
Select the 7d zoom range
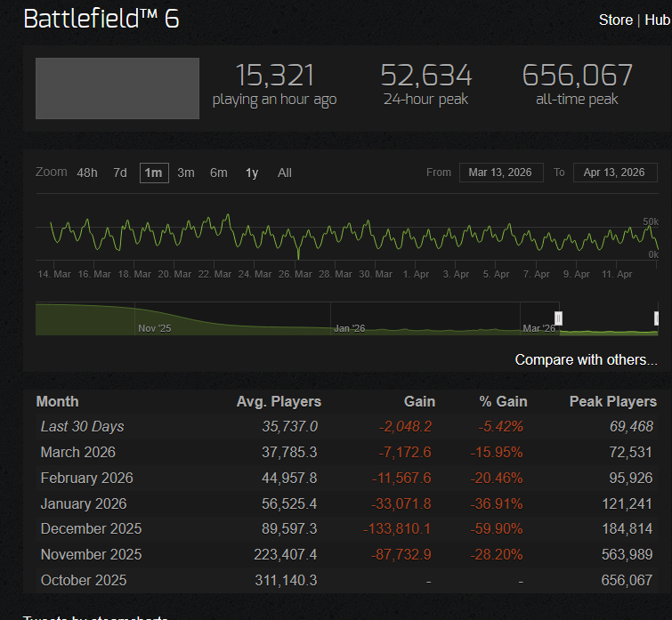tap(120, 173)
